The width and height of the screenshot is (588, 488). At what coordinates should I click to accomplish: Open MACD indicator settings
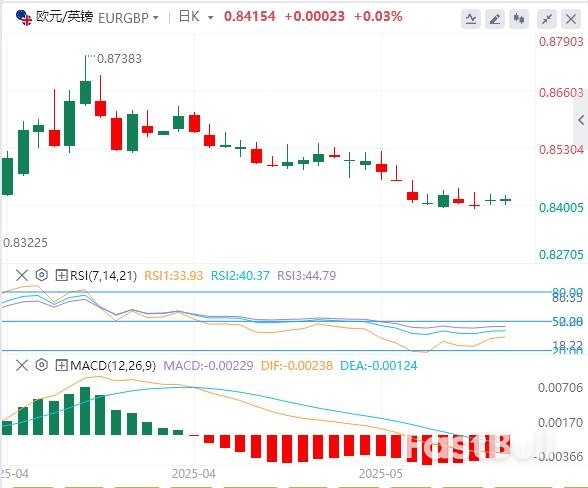pos(42,365)
